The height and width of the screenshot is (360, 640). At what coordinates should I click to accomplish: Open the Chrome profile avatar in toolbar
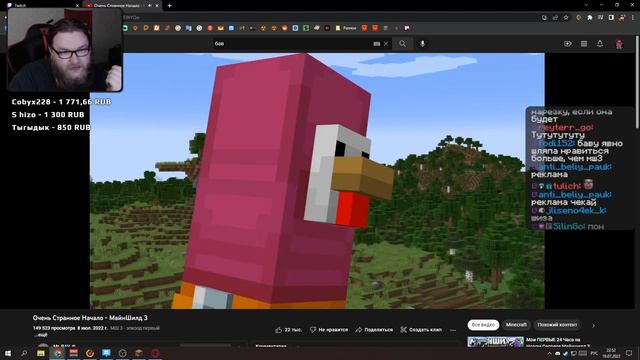[622, 18]
